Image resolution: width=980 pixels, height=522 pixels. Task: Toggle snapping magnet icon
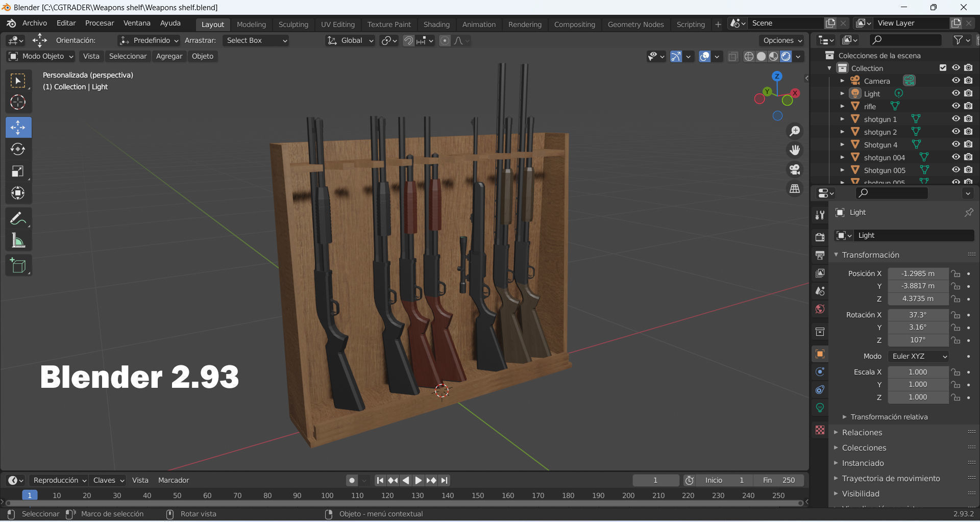pos(408,41)
